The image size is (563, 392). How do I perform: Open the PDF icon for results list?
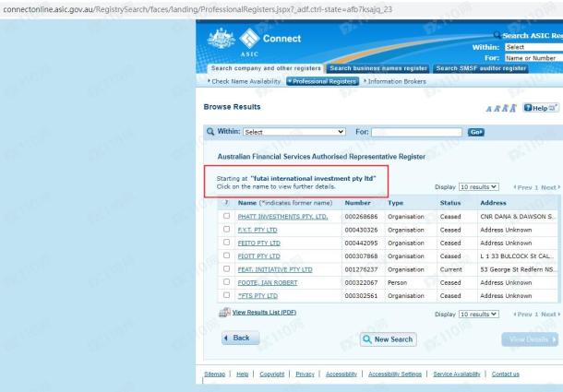click(x=224, y=313)
